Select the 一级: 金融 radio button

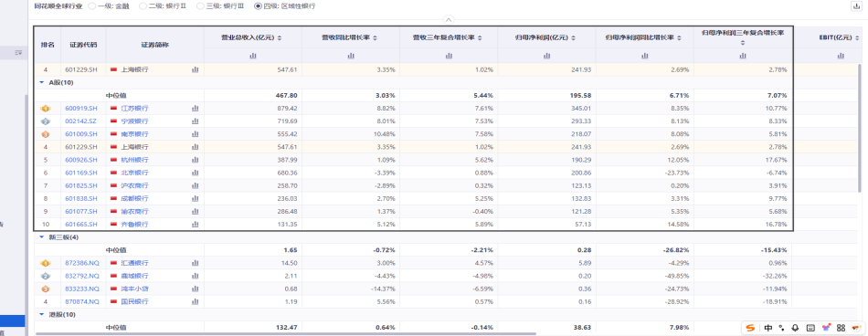coord(92,6)
